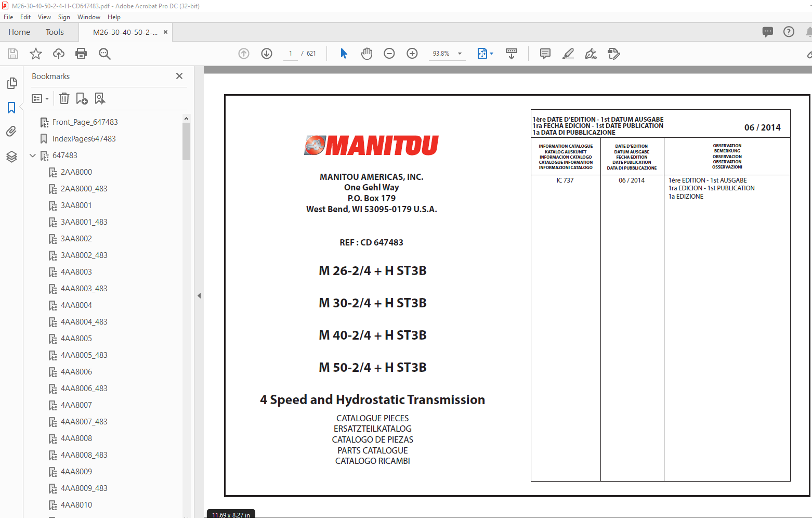Image resolution: width=812 pixels, height=518 pixels.
Task: Open the Find text magnifier tool
Action: pos(104,54)
